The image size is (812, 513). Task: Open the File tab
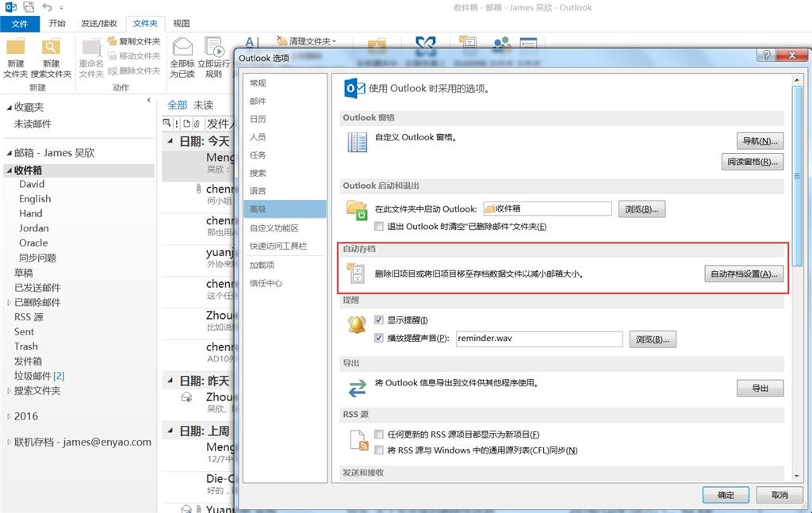point(20,23)
